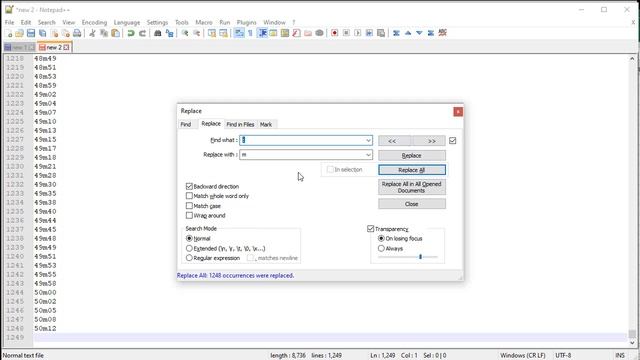Cut selection with the scissors icon
640x360 pixels.
92,33
